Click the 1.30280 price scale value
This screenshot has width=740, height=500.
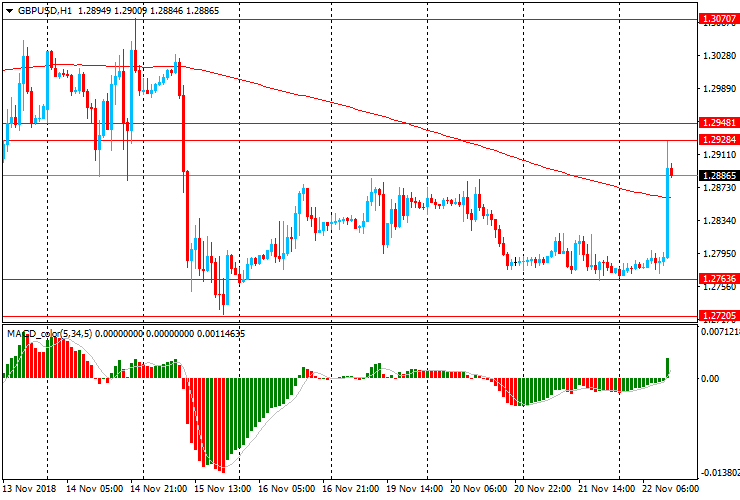coord(719,56)
